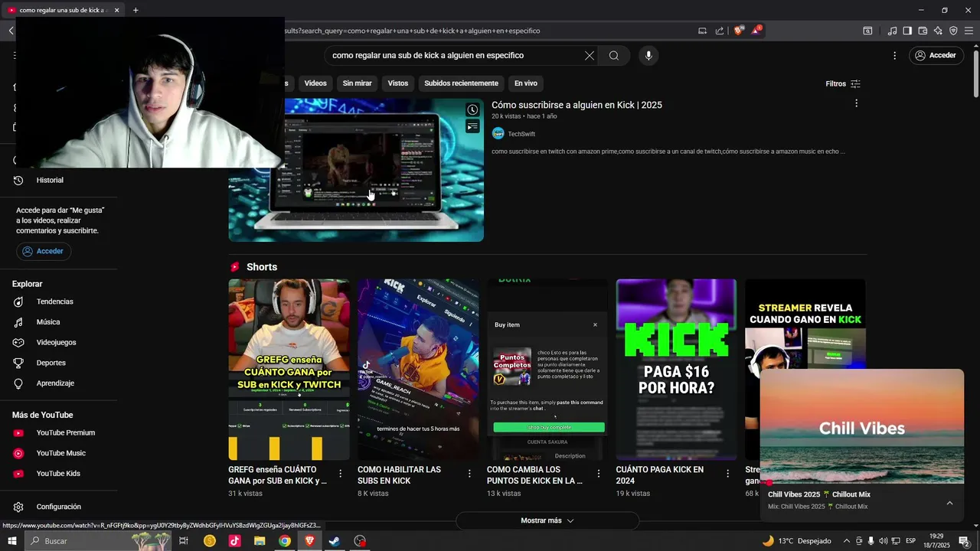Select the Videos filter chip
The width and height of the screenshot is (980, 551).
[315, 83]
